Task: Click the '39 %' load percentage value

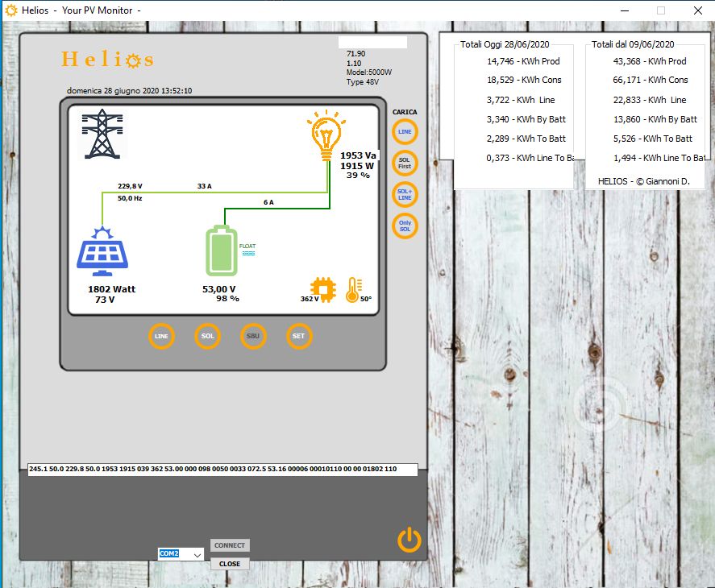Action: point(358,176)
